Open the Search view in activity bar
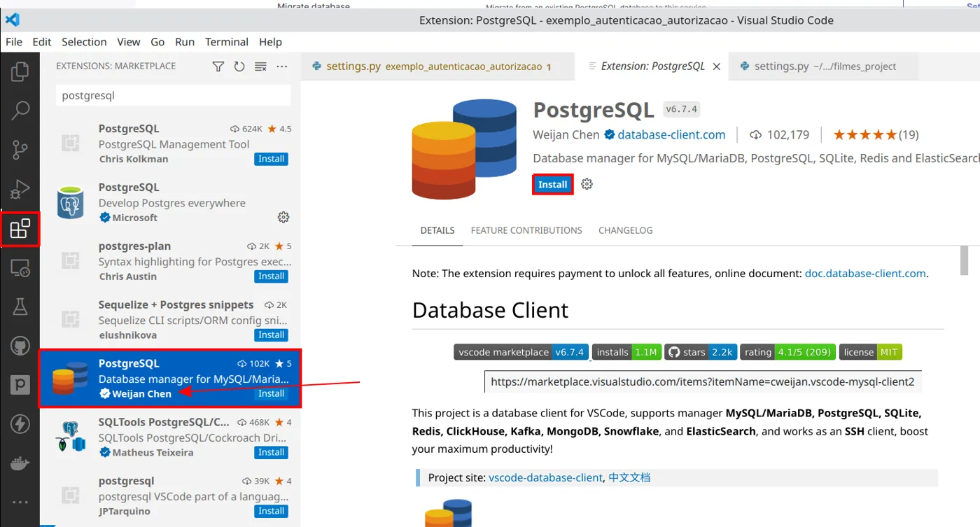 [x=20, y=110]
